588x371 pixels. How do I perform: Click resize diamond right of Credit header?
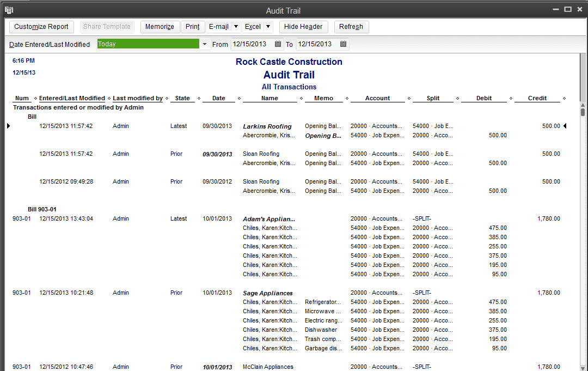(x=564, y=99)
